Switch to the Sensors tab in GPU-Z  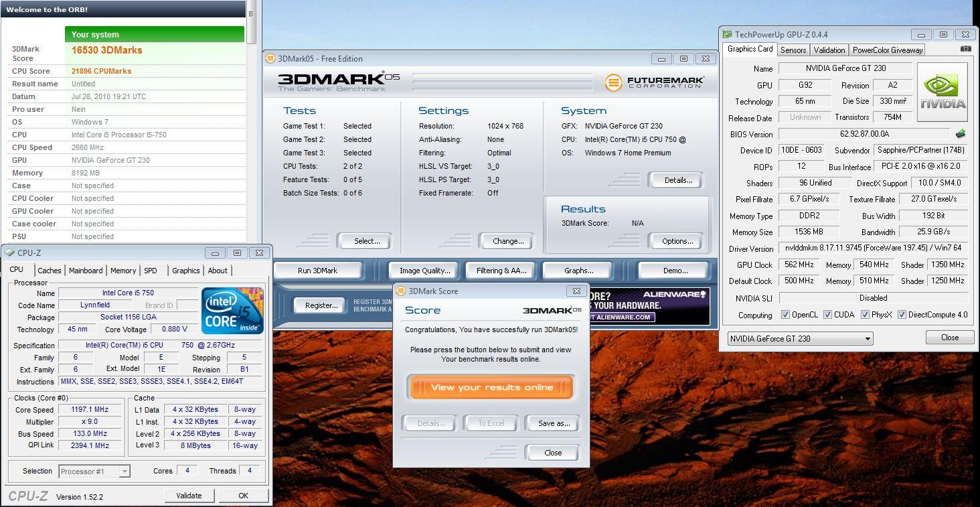[x=793, y=50]
